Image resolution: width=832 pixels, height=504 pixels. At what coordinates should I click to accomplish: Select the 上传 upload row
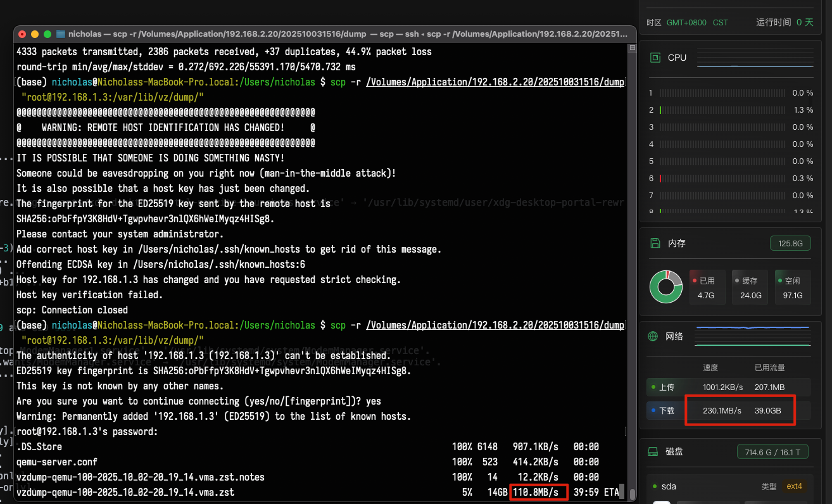[728, 387]
